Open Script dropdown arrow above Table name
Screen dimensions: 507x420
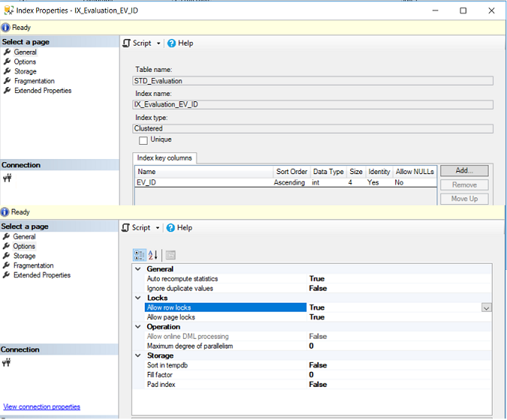click(x=158, y=43)
